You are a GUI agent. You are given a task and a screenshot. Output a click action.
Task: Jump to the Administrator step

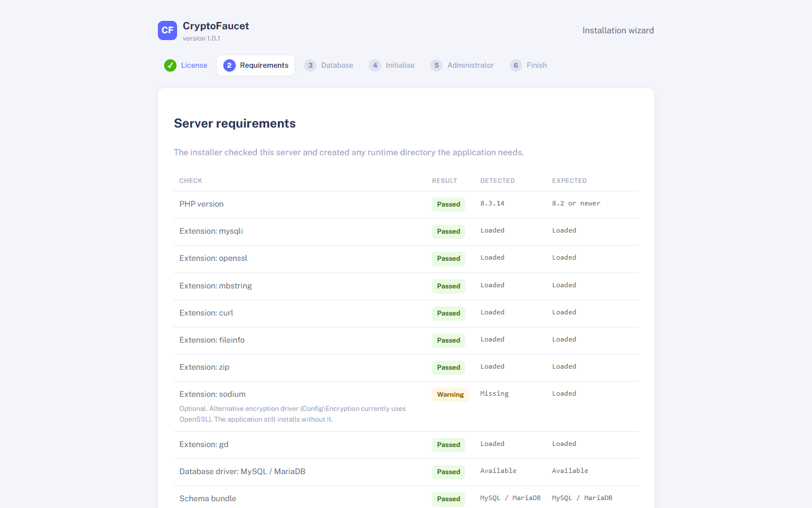462,65
